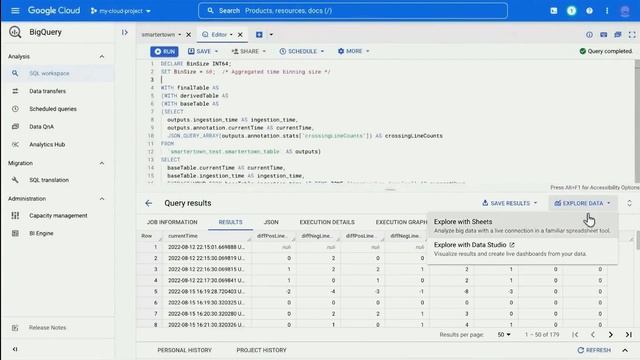Screen dimensions: 640x360
Task: Open the SAVE RESULTS dropdown
Action: (x=509, y=203)
